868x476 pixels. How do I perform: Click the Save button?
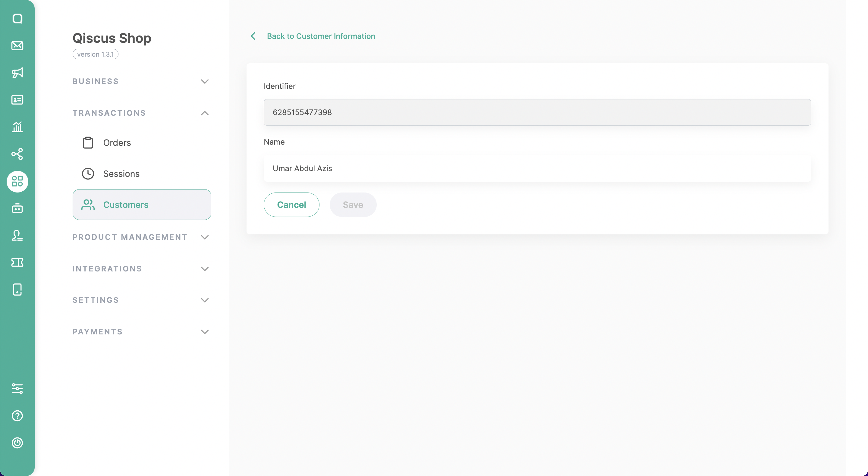(x=353, y=205)
